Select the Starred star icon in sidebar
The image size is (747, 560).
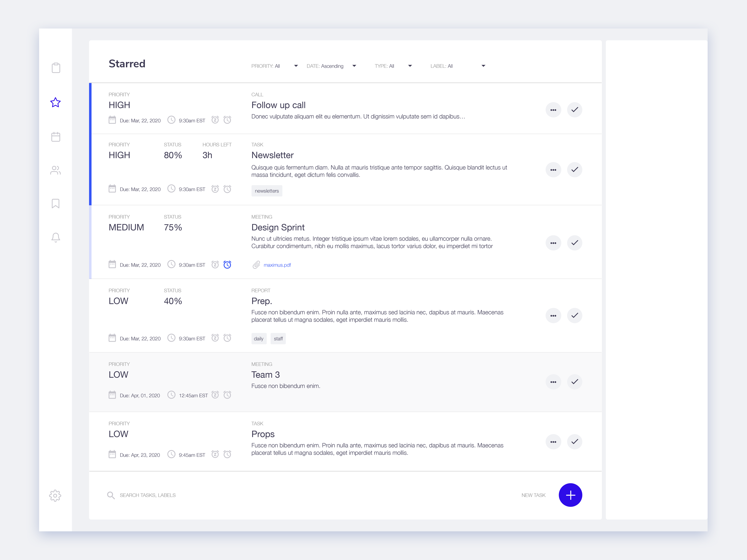(55, 102)
